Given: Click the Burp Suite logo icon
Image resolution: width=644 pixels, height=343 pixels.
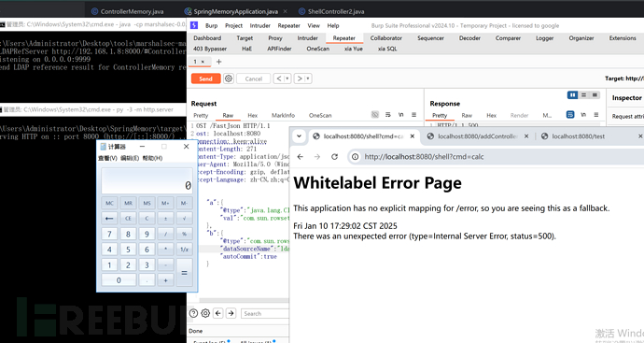Looking at the screenshot, I should (x=194, y=25).
